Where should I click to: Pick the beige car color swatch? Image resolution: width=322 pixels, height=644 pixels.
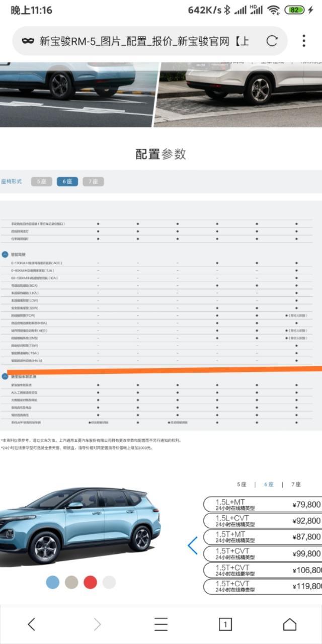coord(71,582)
